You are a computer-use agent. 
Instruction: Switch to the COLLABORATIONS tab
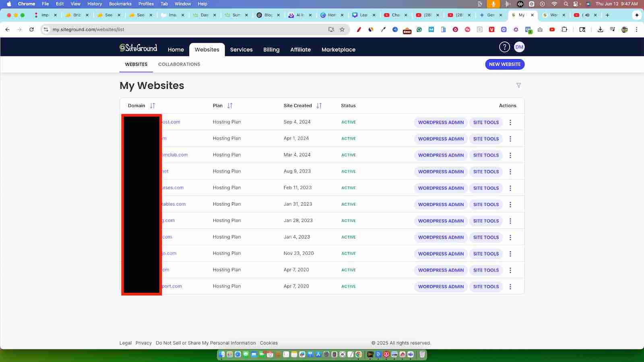coord(179,64)
